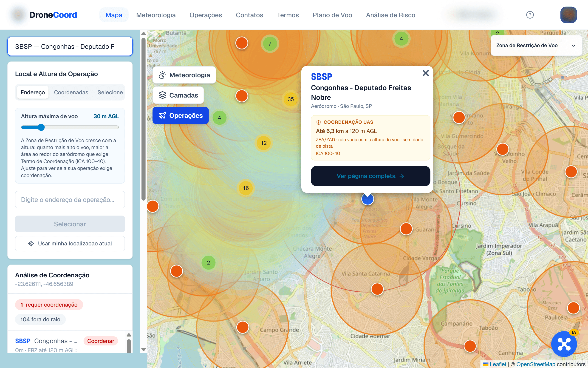
Task: Open the user profile avatar
Action: tap(568, 15)
